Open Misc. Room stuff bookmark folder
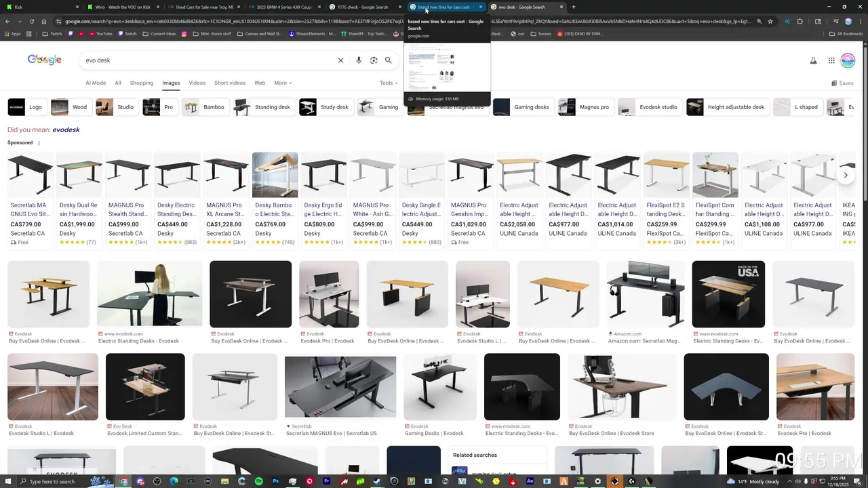Screen dimensions: 868x488 click(x=211, y=33)
